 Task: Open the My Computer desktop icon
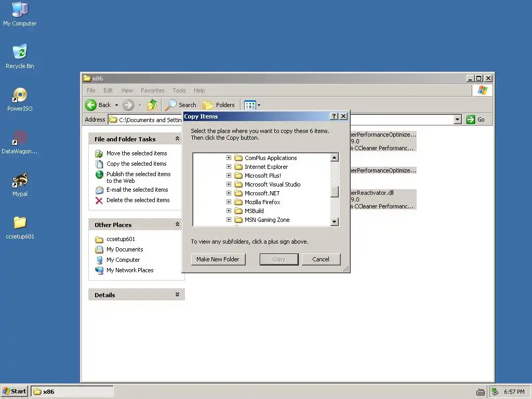click(20, 14)
